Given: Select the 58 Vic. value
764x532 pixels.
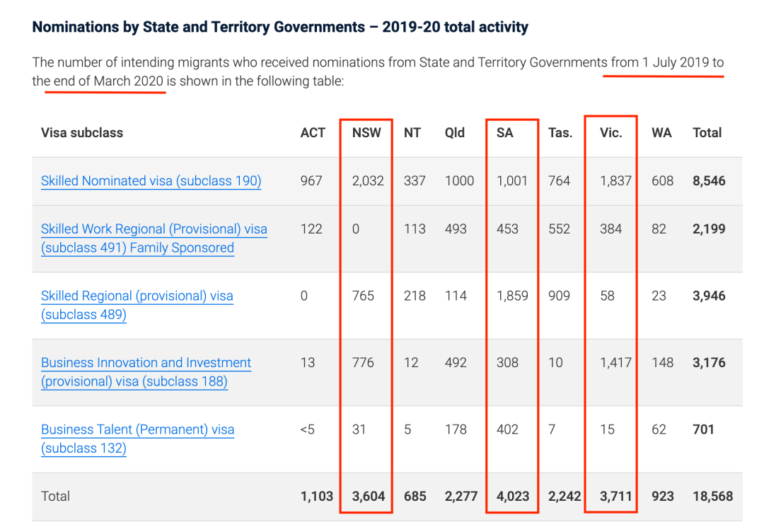Looking at the screenshot, I should click(607, 296).
